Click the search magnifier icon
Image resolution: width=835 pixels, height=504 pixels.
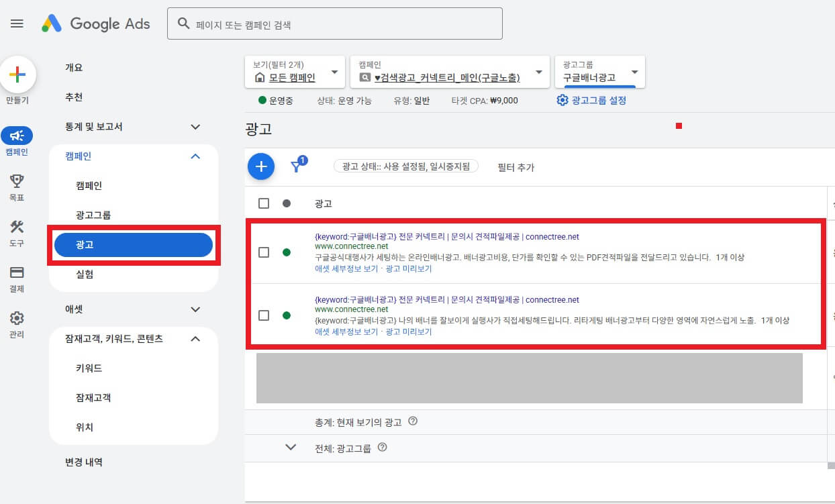click(183, 23)
